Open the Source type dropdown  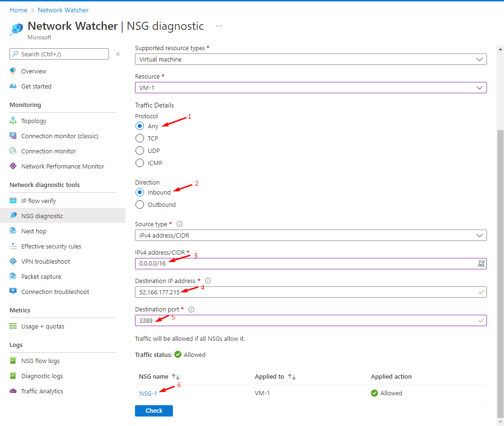[311, 235]
